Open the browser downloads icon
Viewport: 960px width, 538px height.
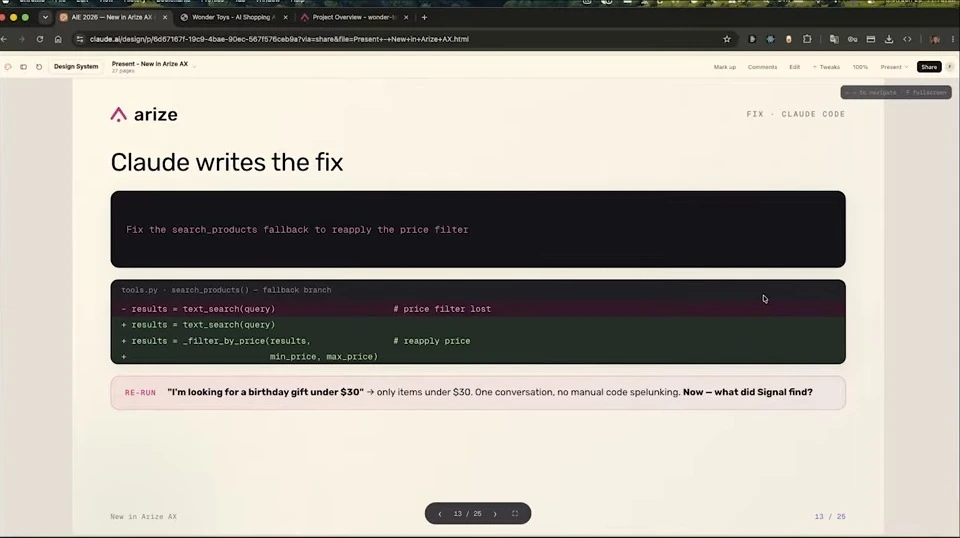tap(889, 39)
